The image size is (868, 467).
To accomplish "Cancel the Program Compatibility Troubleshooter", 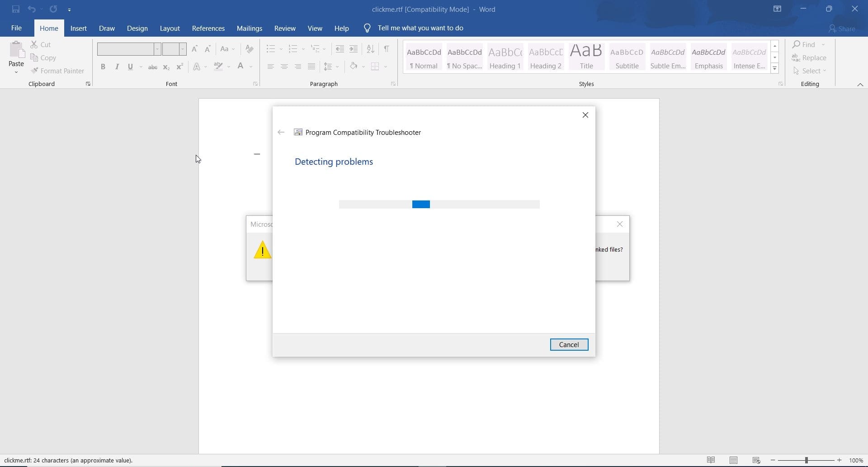I will (569, 344).
